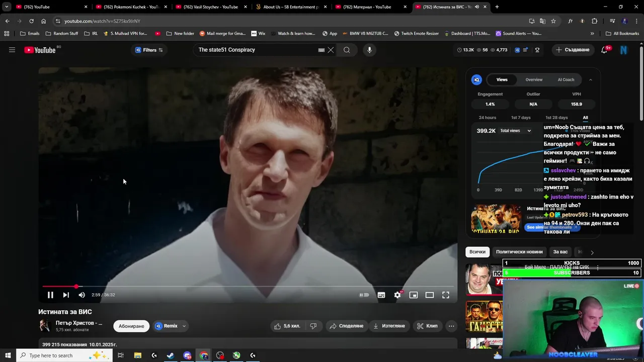
Task: Open the three-dot more actions menu
Action: 451,326
